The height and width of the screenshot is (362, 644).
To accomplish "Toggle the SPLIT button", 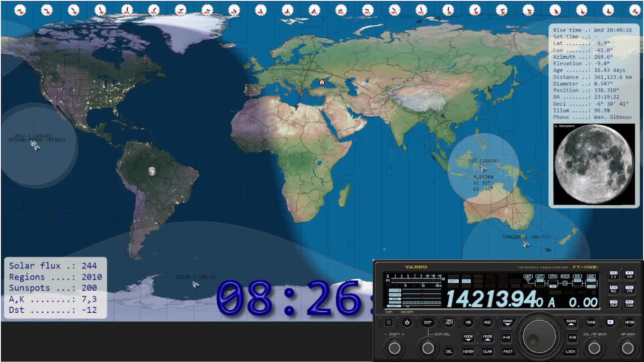I will point(614,304).
